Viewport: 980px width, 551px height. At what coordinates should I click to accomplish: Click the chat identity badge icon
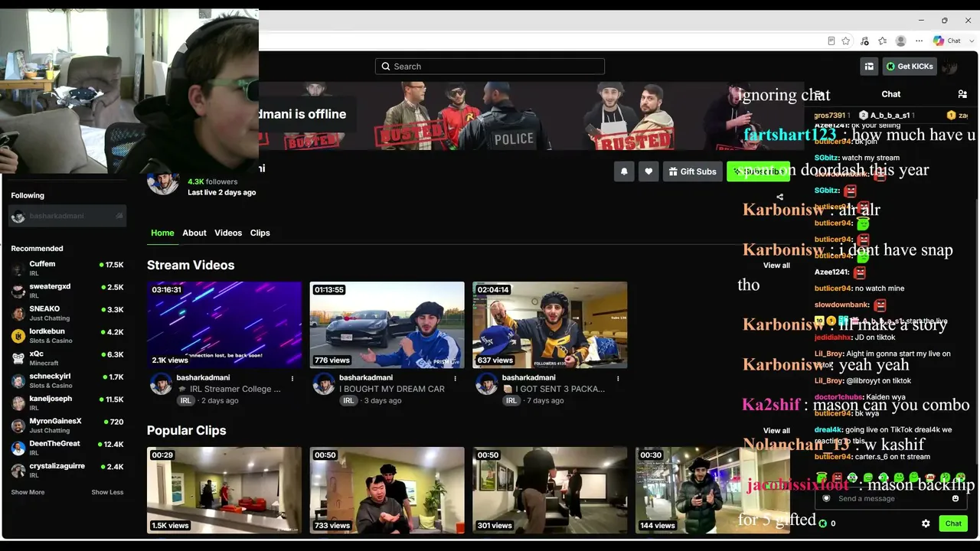(825, 498)
